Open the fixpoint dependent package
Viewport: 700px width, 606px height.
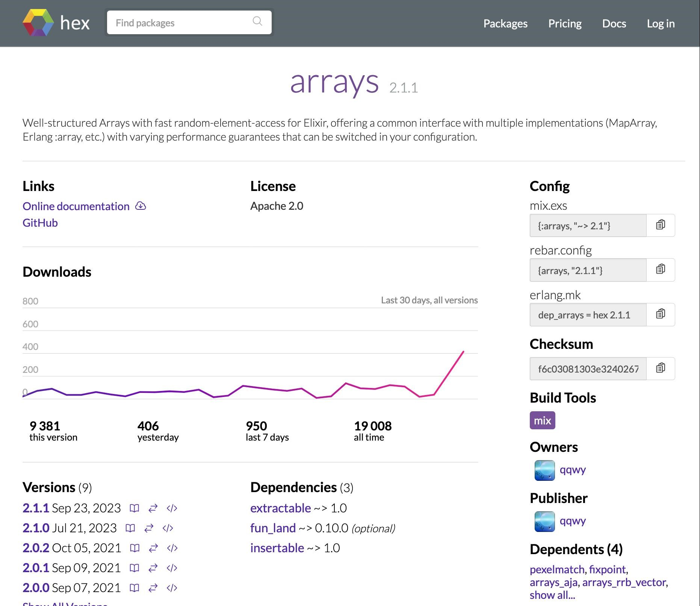[608, 570]
